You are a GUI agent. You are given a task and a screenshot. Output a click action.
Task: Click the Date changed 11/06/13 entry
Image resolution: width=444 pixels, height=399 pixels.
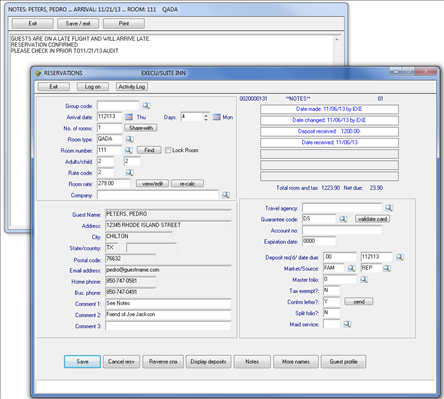point(329,120)
